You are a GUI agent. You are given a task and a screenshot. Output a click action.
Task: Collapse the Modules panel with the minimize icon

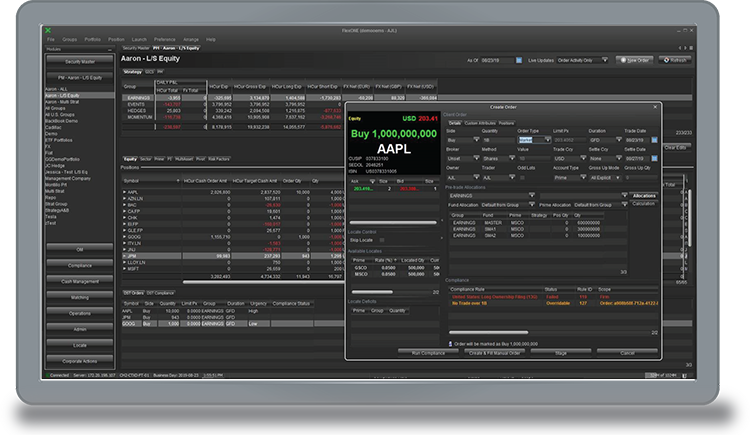coord(110,49)
